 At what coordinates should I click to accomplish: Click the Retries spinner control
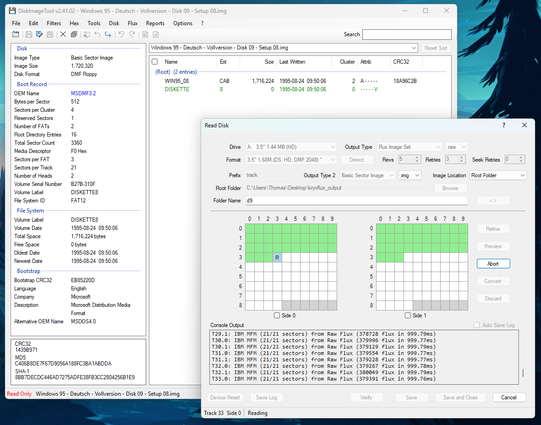click(x=455, y=159)
